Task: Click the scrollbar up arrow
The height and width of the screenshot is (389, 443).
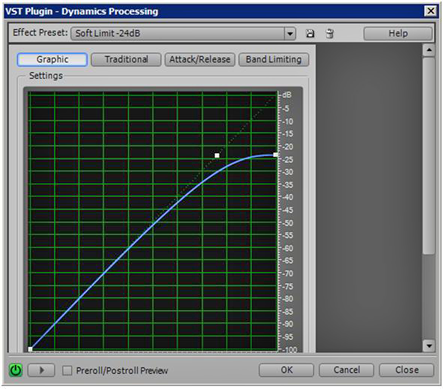Action: tap(429, 50)
